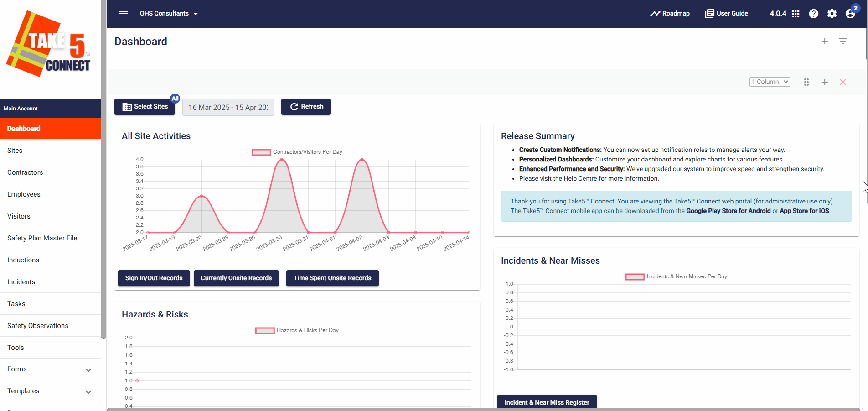The image size is (868, 411).
Task: Open Time Spent Onsite Records
Action: click(332, 278)
